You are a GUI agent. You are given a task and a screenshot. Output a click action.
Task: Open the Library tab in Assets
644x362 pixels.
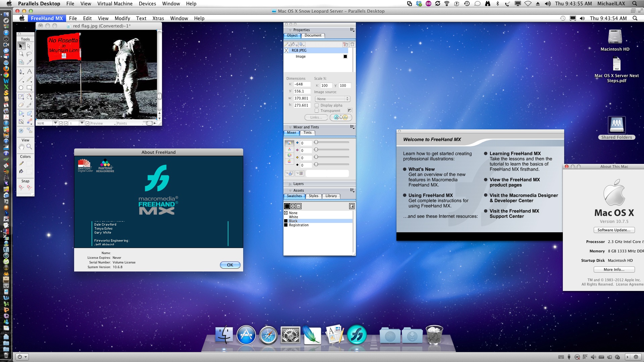[331, 196]
